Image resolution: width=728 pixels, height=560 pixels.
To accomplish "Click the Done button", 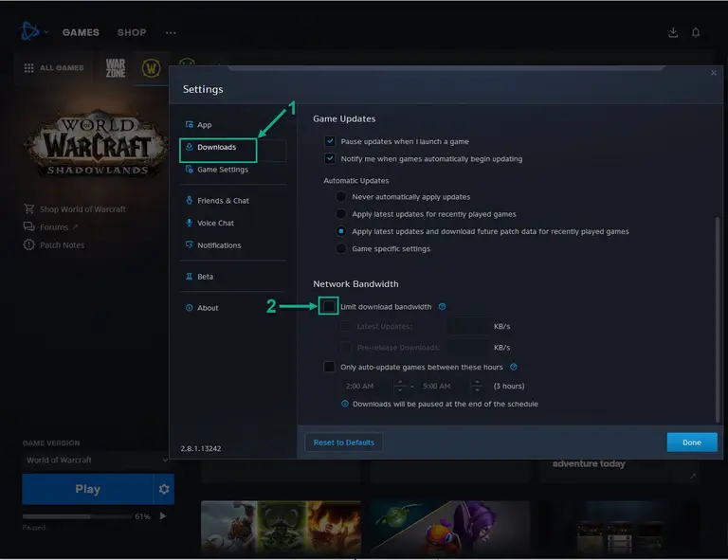I will pyautogui.click(x=692, y=443).
